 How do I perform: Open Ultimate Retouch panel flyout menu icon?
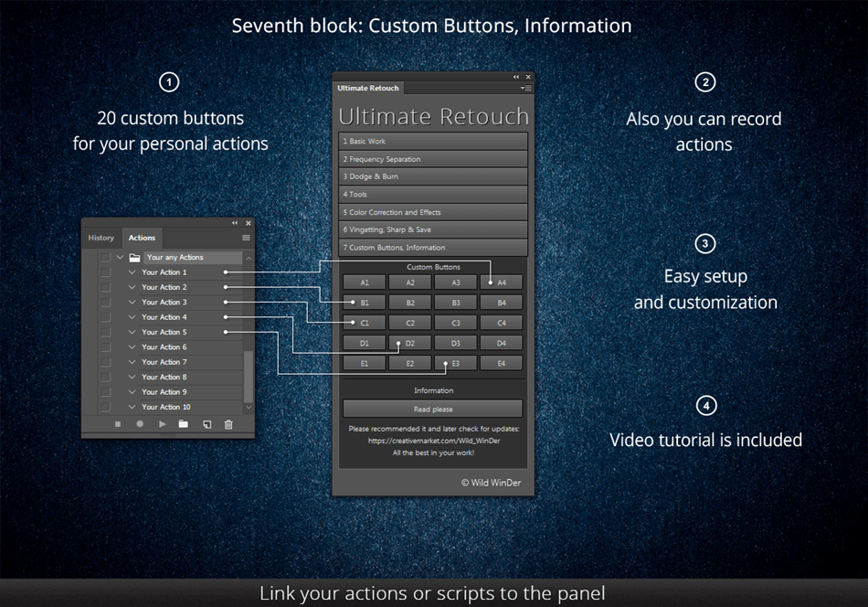click(526, 88)
